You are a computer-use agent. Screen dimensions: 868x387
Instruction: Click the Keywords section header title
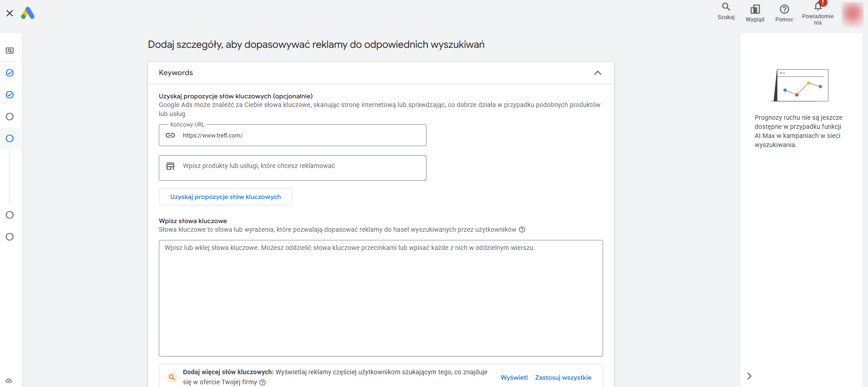coord(176,73)
